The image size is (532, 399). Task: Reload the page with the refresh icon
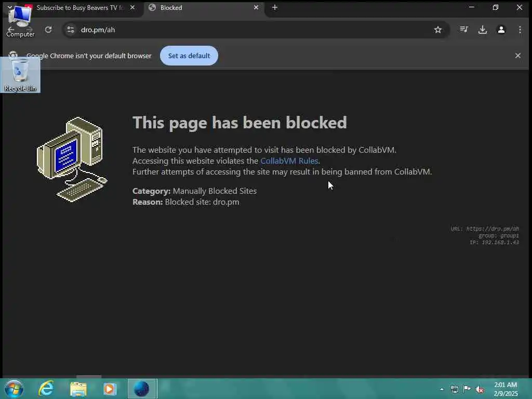click(48, 30)
